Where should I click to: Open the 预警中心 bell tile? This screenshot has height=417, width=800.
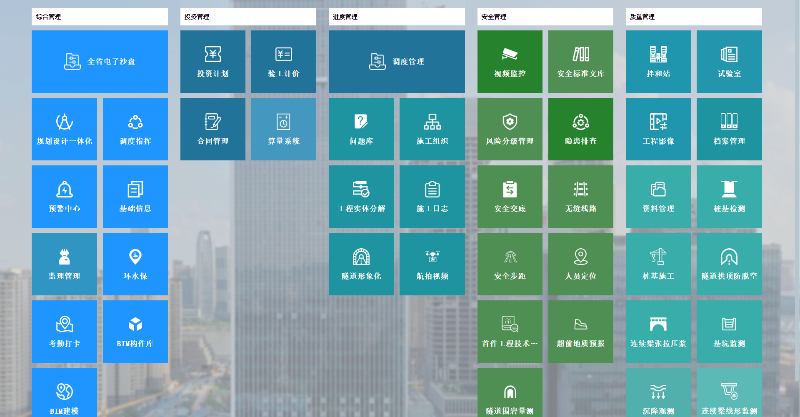pyautogui.click(x=64, y=197)
